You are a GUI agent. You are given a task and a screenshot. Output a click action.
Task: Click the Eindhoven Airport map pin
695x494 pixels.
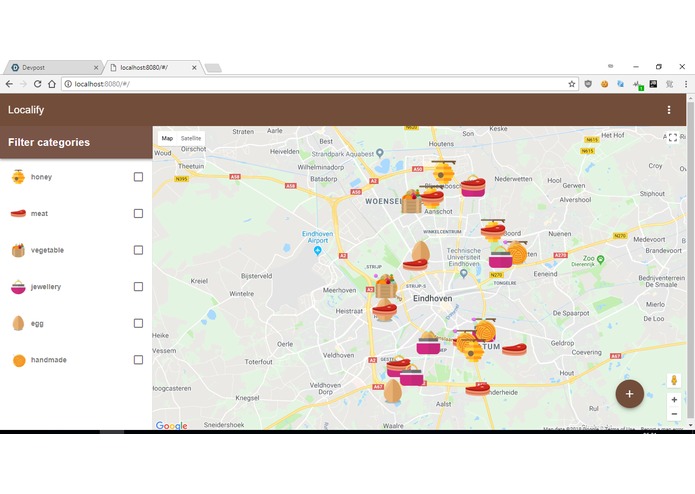tap(317, 251)
